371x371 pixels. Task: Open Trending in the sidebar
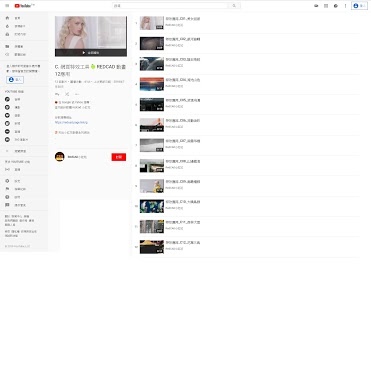point(23,26)
